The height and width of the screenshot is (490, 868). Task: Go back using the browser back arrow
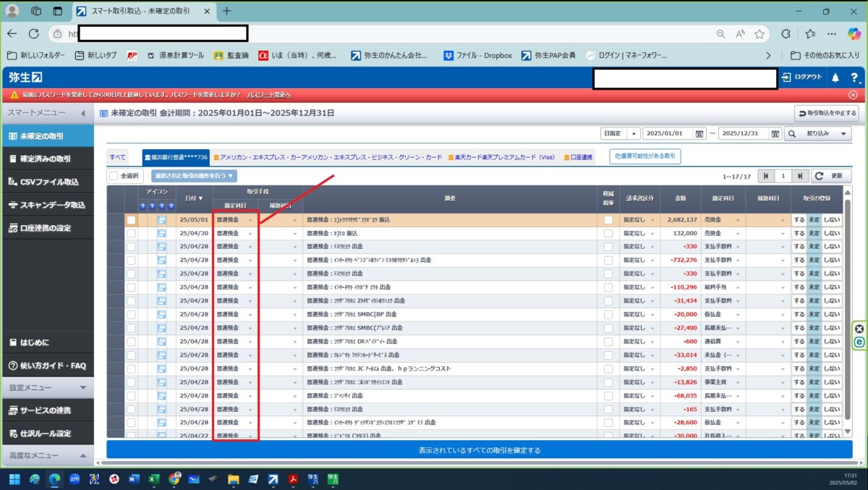12,33
